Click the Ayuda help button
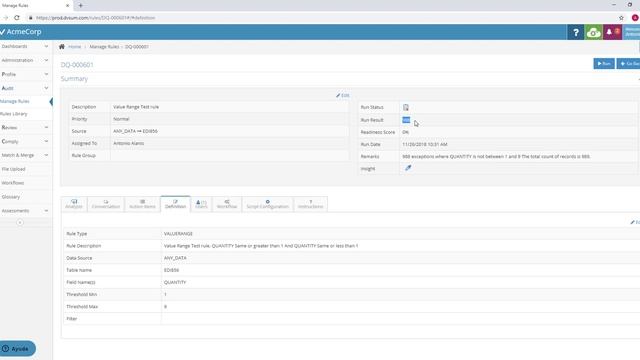 (18, 349)
